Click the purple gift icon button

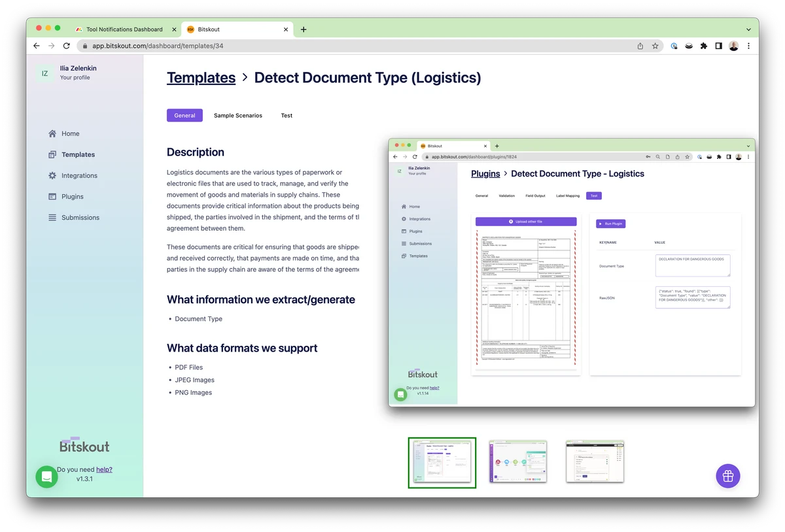tap(728, 476)
